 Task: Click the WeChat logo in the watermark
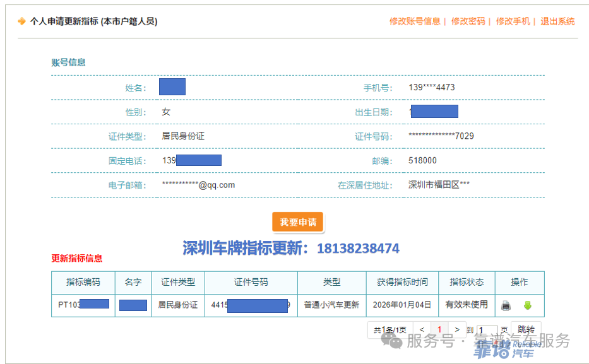(395, 342)
